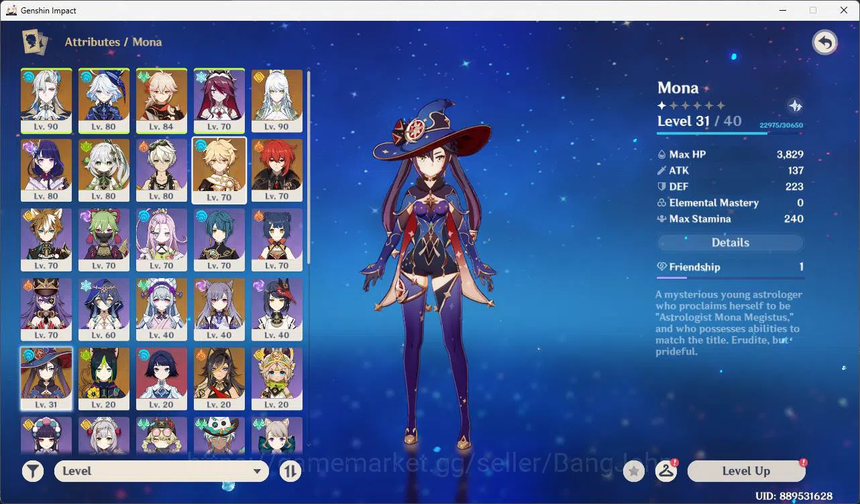
Task: Click Mona's description paragraph
Action: [x=729, y=323]
